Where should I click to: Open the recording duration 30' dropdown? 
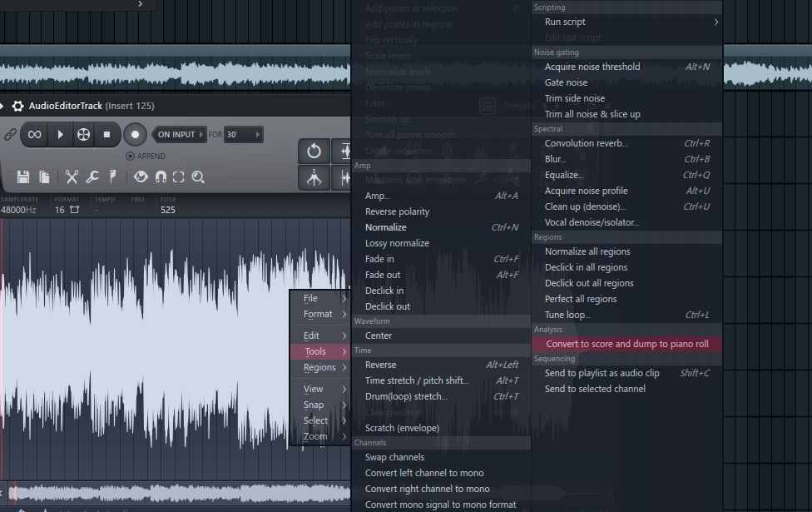pyautogui.click(x=242, y=134)
